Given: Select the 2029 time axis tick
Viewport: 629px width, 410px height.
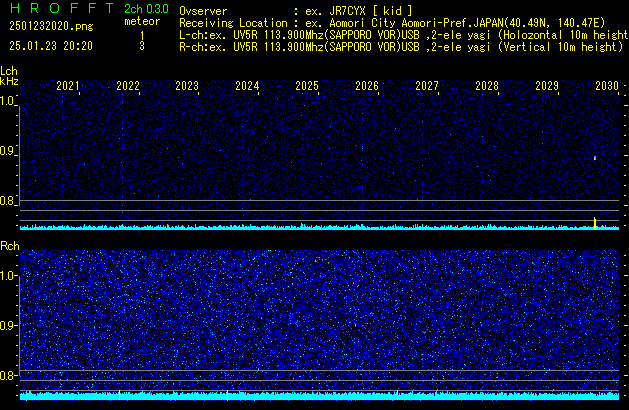Looking at the screenshot, I should coord(547,86).
